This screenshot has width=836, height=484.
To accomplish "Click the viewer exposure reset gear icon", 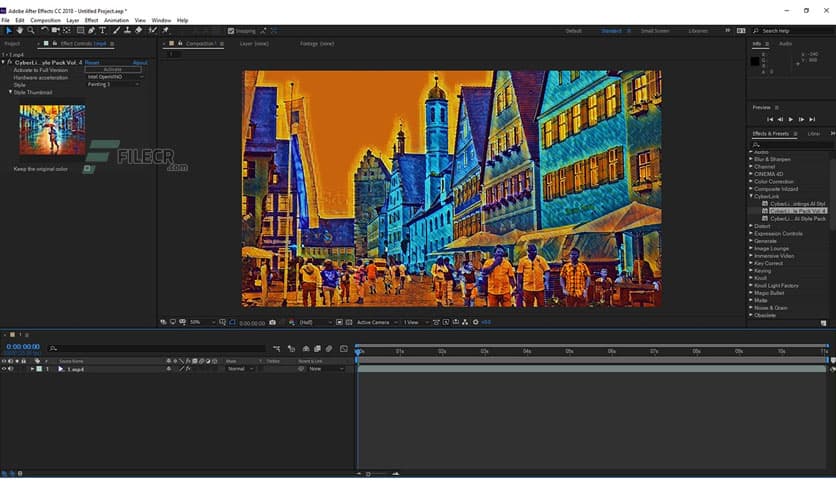I will click(x=476, y=322).
